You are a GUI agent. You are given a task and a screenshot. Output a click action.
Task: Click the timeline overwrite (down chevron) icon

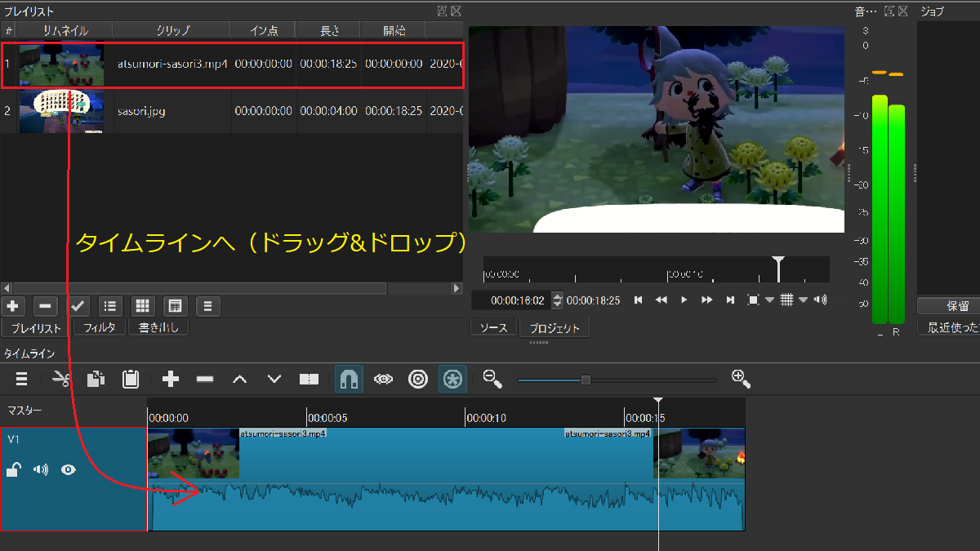point(274,379)
